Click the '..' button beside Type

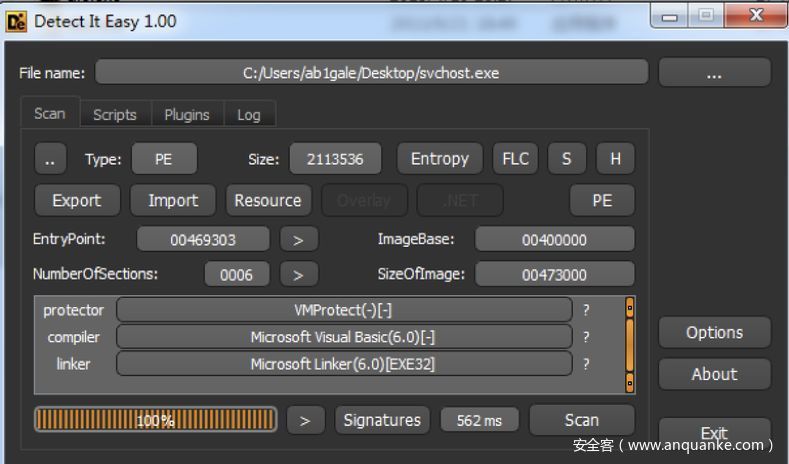pos(49,159)
